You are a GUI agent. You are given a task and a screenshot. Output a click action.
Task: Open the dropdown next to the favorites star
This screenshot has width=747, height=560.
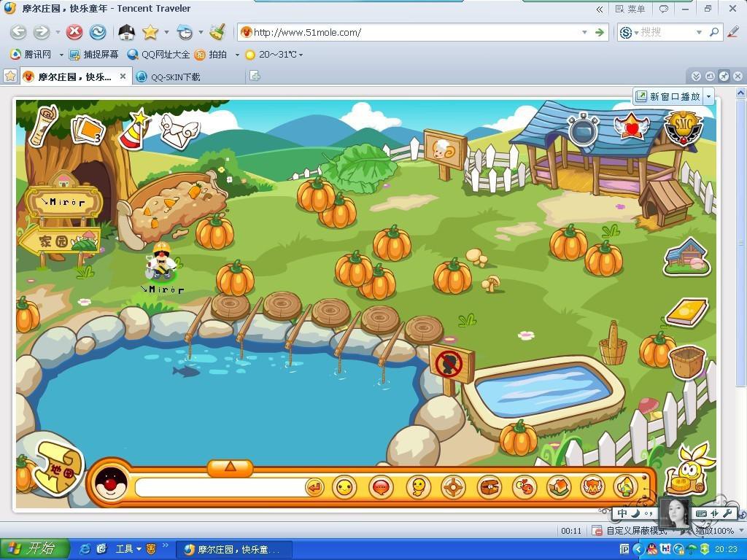[x=166, y=32]
